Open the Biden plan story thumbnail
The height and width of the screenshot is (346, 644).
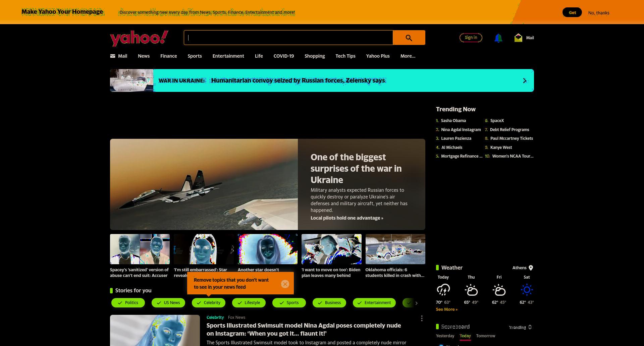331,249
